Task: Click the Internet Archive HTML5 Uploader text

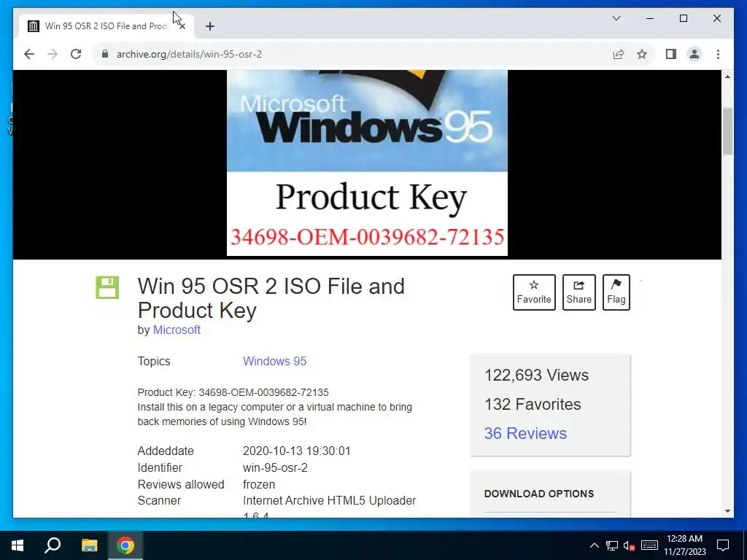Action: pyautogui.click(x=329, y=500)
